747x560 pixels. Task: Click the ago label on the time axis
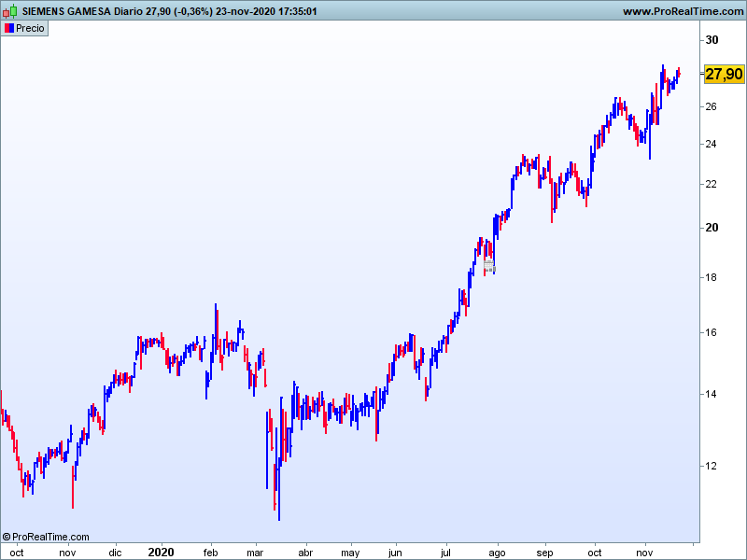point(497,553)
